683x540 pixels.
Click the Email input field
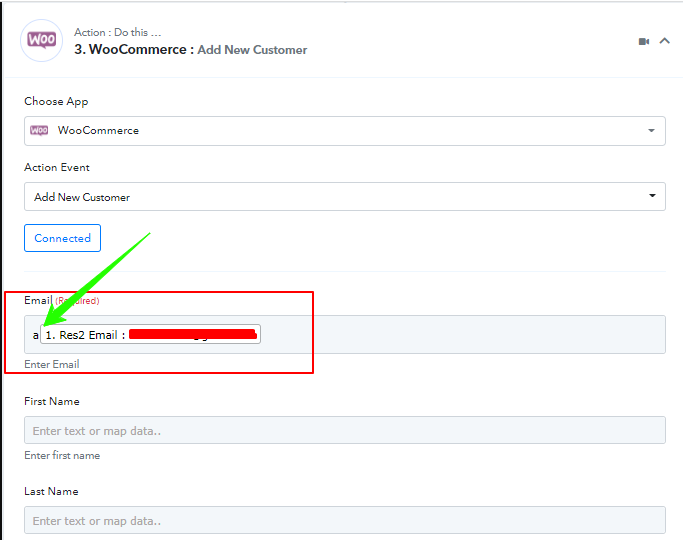[x=345, y=334]
